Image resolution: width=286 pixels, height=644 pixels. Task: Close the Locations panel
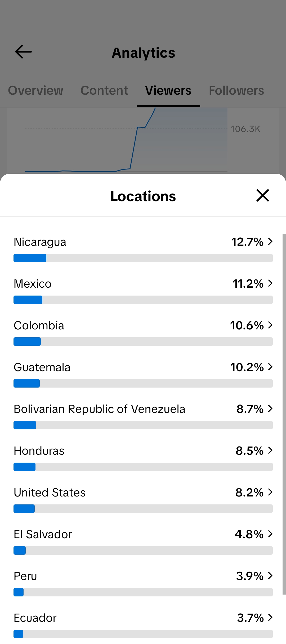coord(262,195)
